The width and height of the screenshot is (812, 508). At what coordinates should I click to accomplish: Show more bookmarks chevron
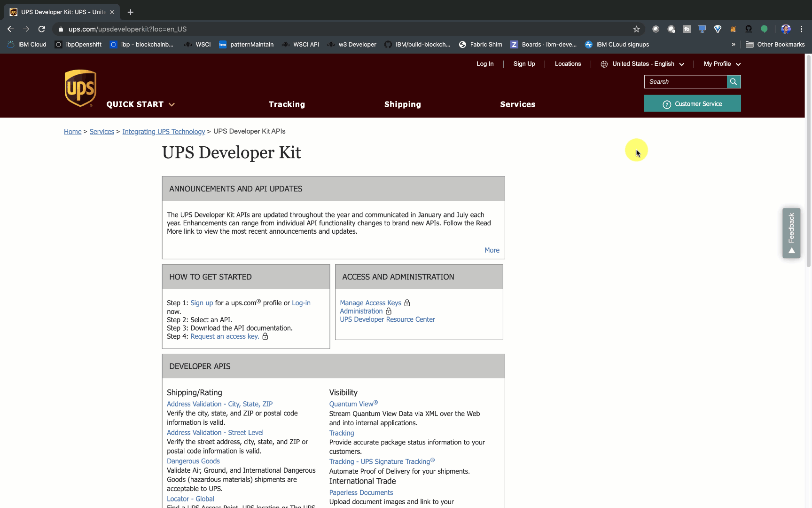tap(734, 45)
